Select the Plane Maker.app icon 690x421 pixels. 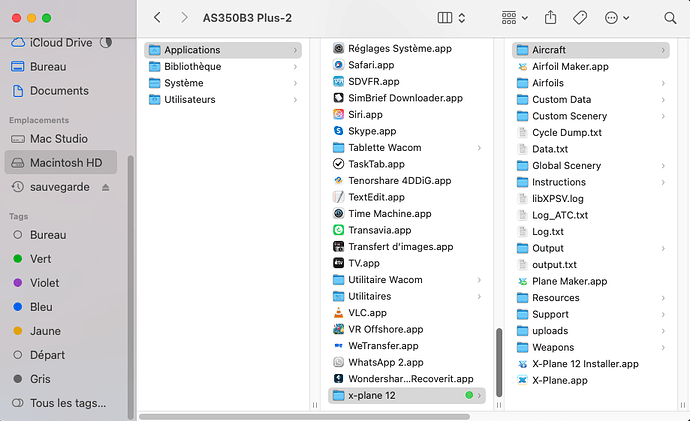pos(523,281)
